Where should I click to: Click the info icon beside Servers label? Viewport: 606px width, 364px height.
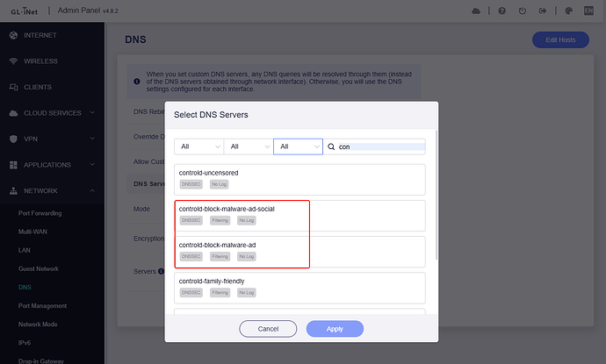tap(161, 271)
